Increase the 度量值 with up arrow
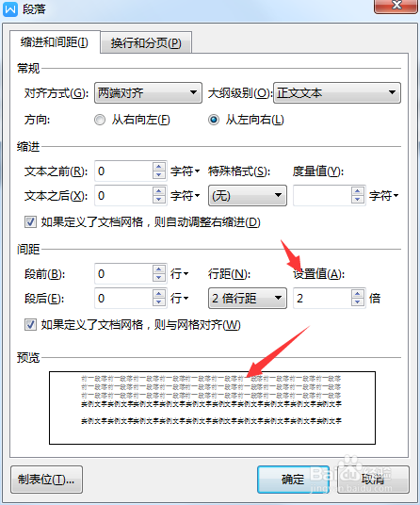This screenshot has width=420, height=505. pyautogui.click(x=358, y=191)
